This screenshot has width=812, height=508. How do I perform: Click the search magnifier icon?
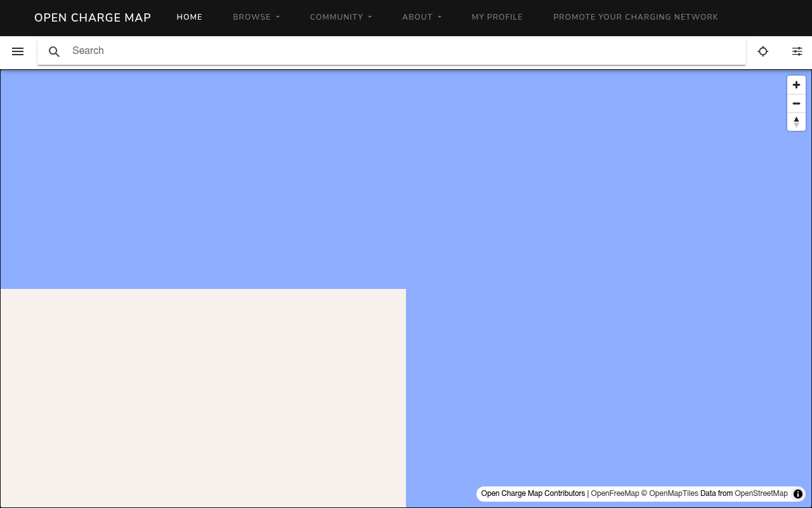click(55, 51)
